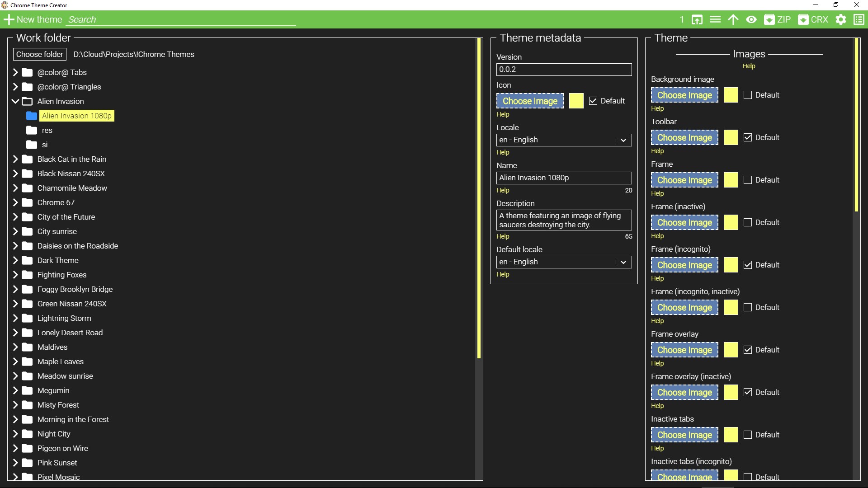The width and height of the screenshot is (868, 488).
Task: Uncheck the Default checkbox for Icon
Action: click(x=593, y=101)
